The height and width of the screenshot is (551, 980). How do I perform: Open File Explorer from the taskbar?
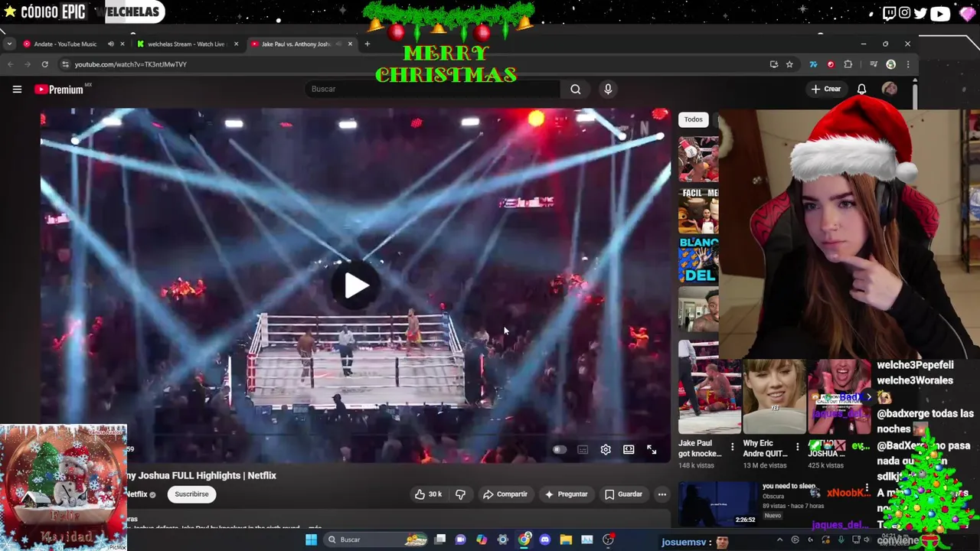point(566,540)
